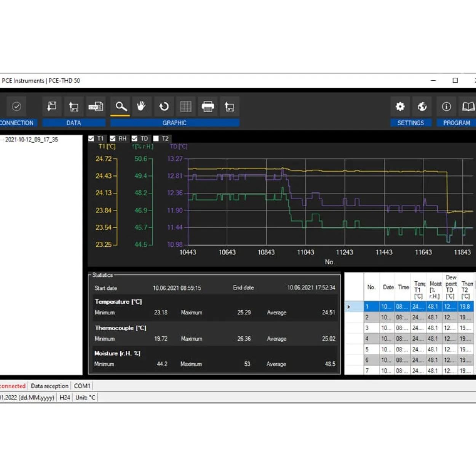
Task: Uncheck the RH series checkbox
Action: (113, 139)
